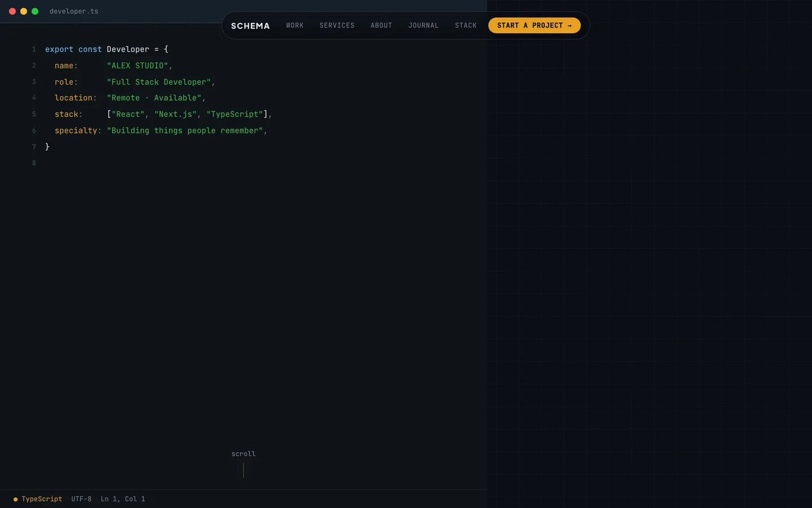Open the STACK nav link
Screen dimensions: 812x508
(x=466, y=25)
